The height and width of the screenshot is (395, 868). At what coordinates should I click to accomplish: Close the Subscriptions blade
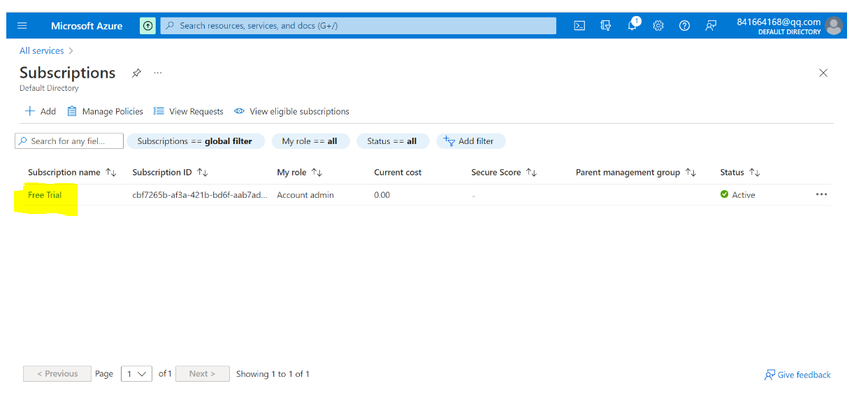tap(823, 73)
